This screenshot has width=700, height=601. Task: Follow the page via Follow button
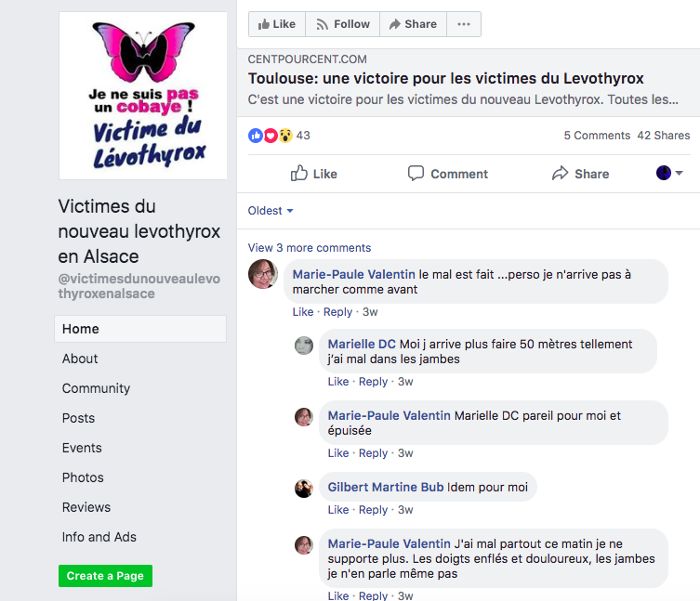342,24
